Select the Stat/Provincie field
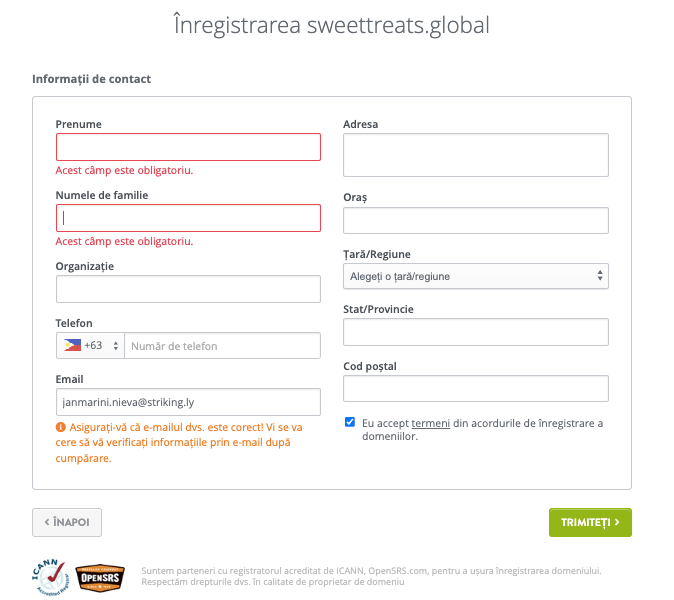This screenshot has height=600, width=674. tap(476, 332)
